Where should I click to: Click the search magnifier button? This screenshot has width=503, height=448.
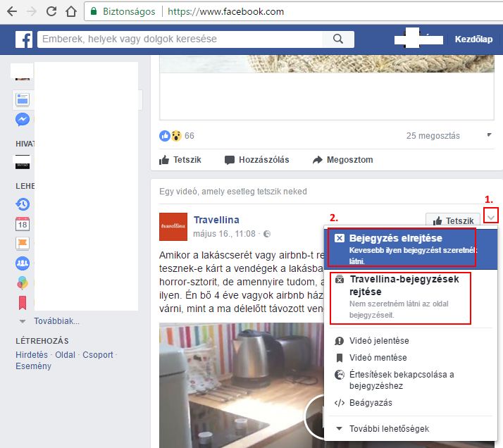click(338, 39)
